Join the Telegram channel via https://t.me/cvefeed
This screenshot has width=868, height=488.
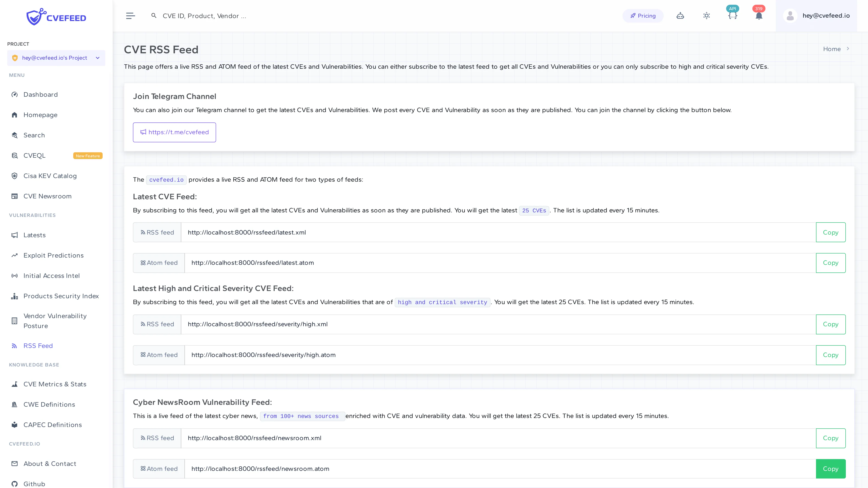(x=174, y=132)
